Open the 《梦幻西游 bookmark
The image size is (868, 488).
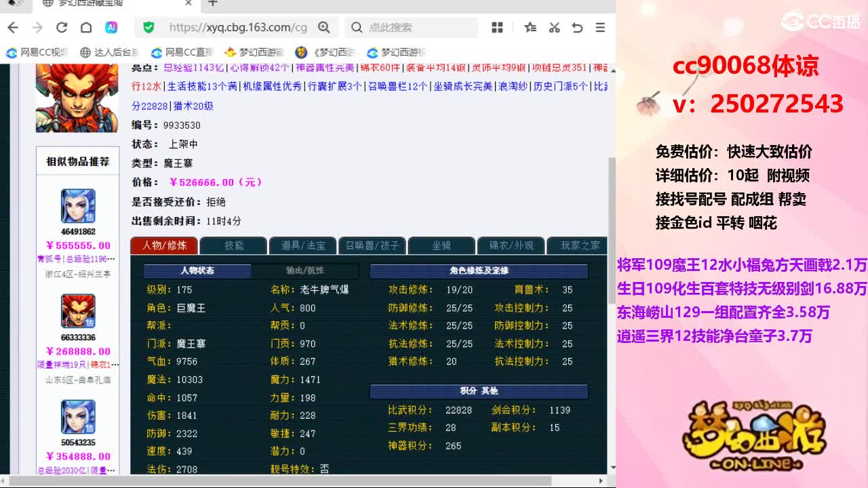pyautogui.click(x=325, y=52)
